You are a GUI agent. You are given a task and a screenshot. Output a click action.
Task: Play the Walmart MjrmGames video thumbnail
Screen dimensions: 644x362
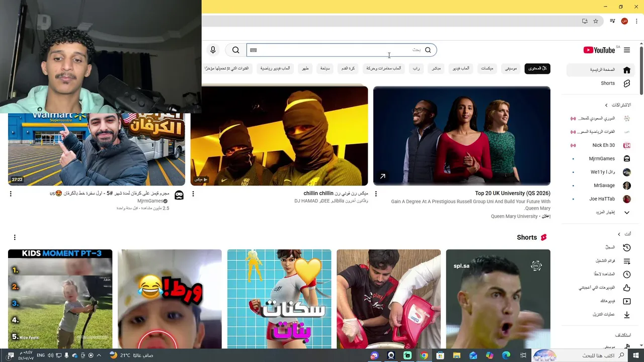[x=97, y=149]
